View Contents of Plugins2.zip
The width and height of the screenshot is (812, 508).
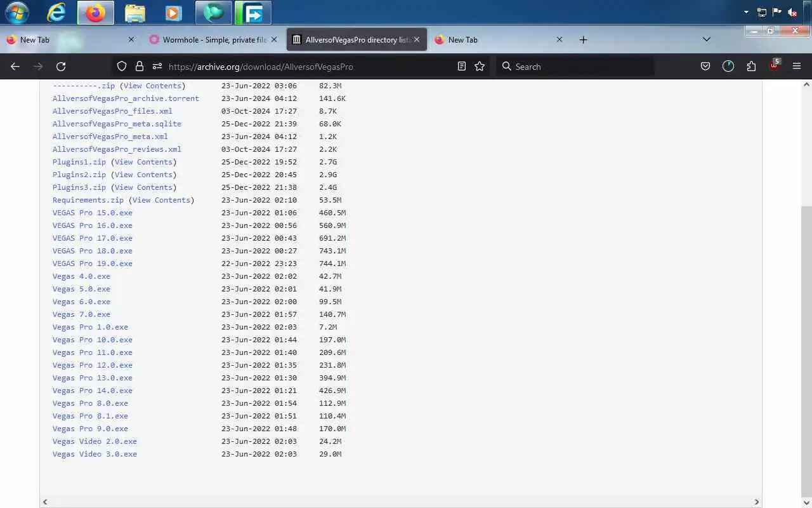click(143, 175)
